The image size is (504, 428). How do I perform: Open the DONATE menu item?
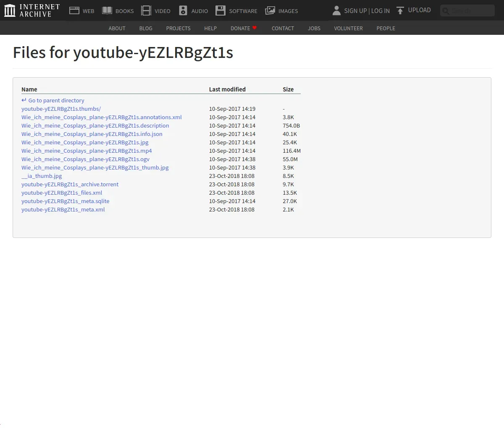[x=240, y=28]
